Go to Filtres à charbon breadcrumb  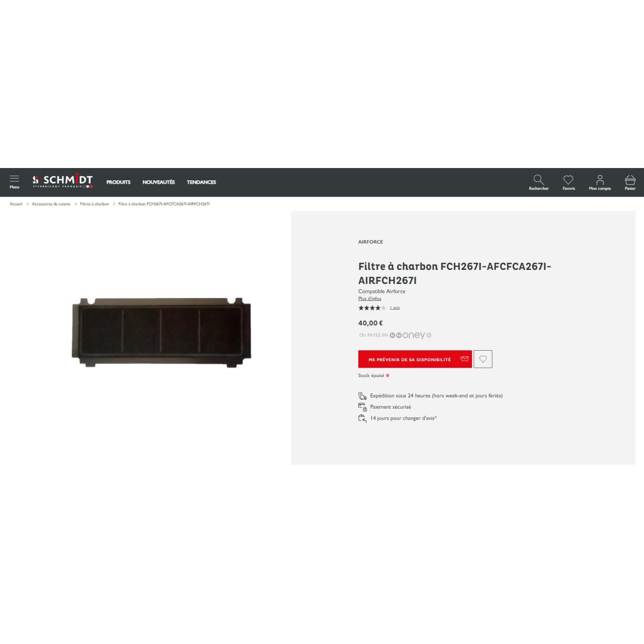coord(94,204)
